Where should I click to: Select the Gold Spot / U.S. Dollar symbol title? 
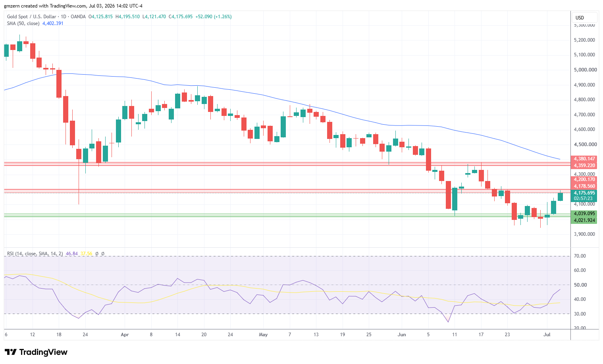[x=31, y=17]
